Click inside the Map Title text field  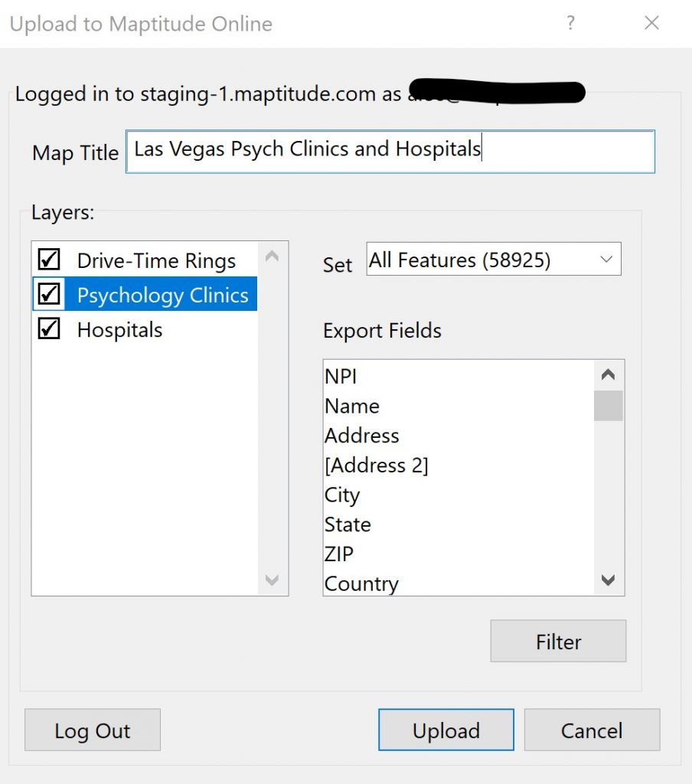[390, 152]
